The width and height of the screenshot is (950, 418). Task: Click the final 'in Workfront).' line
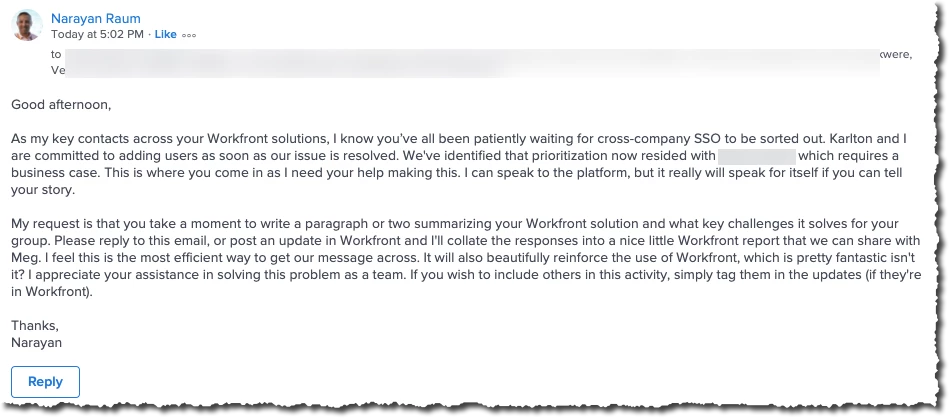pos(53,292)
